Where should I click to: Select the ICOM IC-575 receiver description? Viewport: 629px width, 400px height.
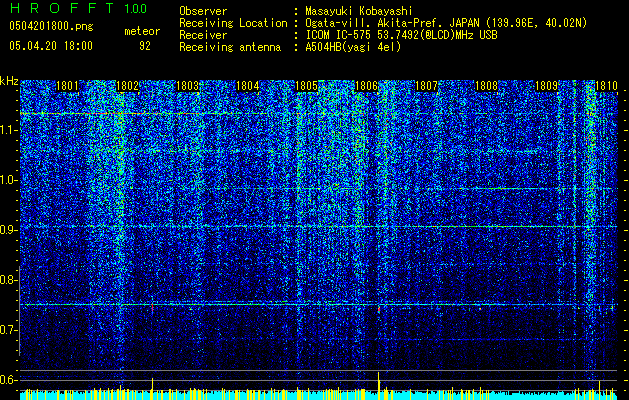pyautogui.click(x=401, y=35)
